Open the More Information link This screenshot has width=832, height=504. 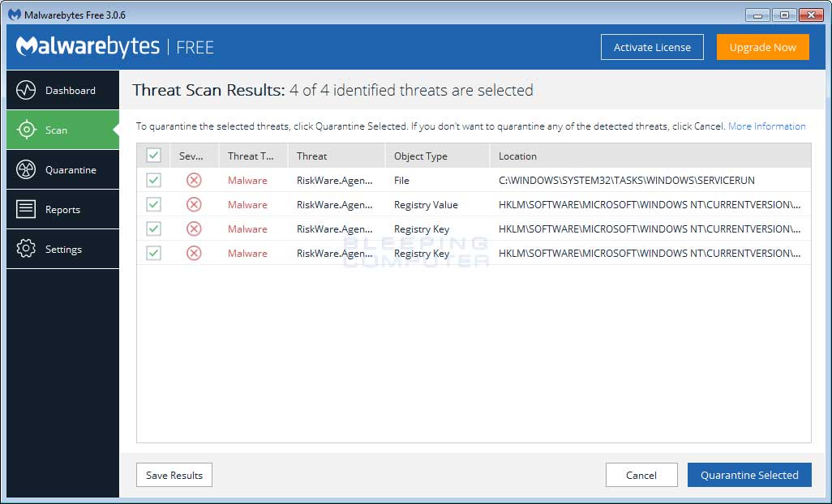[767, 126]
